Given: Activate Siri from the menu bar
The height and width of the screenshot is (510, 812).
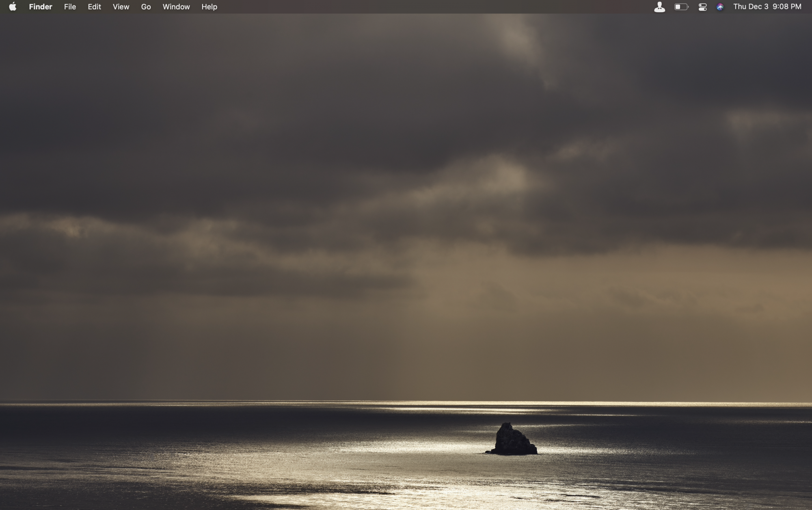Looking at the screenshot, I should tap(720, 7).
